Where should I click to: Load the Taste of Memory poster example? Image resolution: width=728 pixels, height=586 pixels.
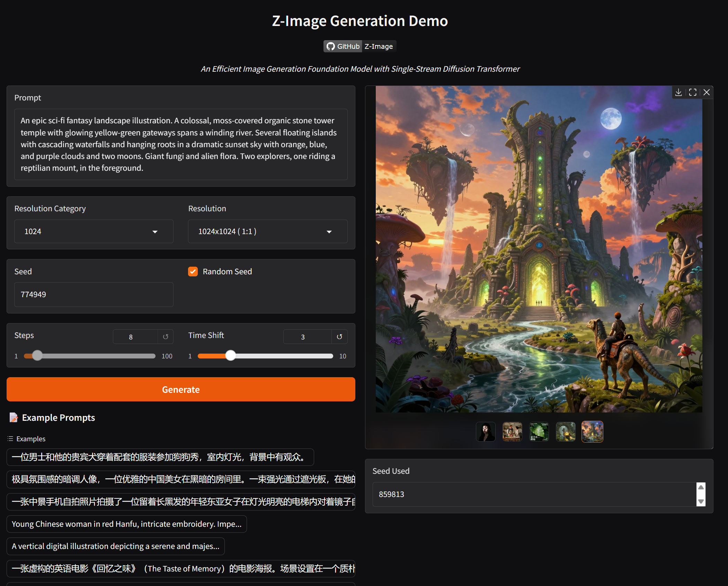181,568
